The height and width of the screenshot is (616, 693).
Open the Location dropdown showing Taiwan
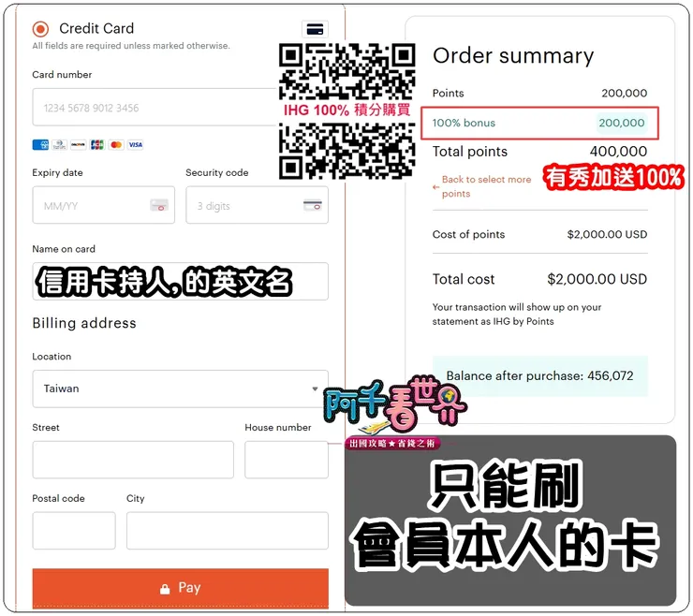[x=181, y=389]
